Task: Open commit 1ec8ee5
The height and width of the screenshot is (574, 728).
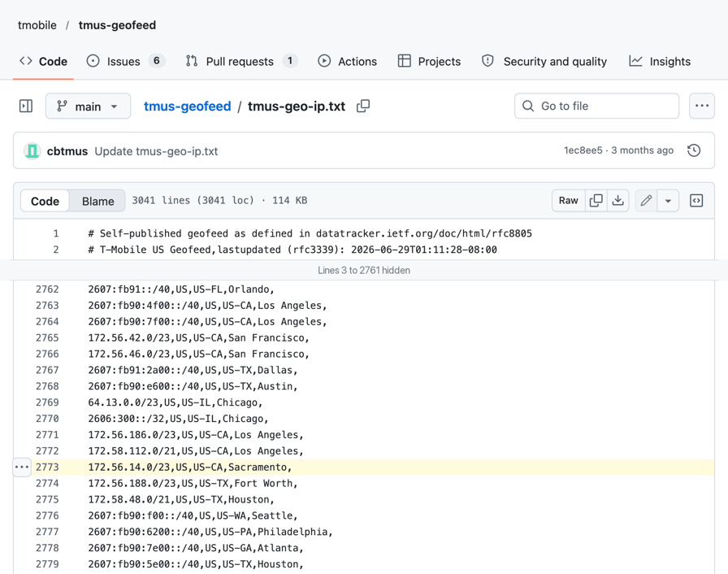Action: pyautogui.click(x=583, y=150)
